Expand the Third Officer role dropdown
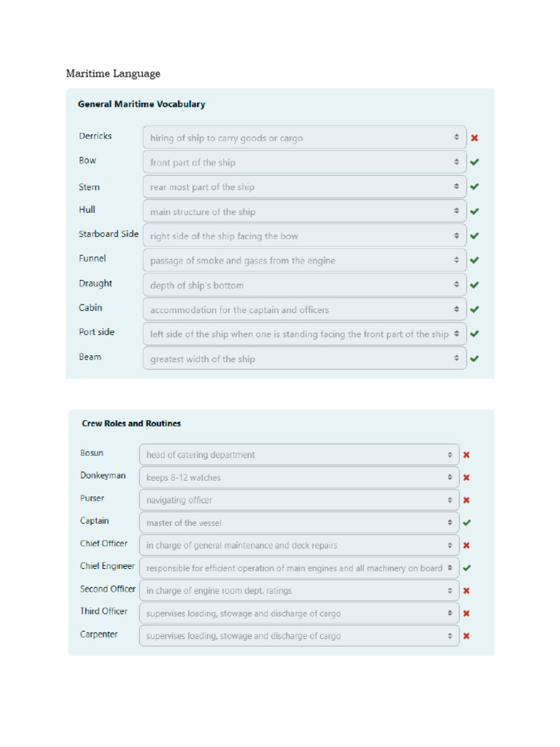 [299, 614]
